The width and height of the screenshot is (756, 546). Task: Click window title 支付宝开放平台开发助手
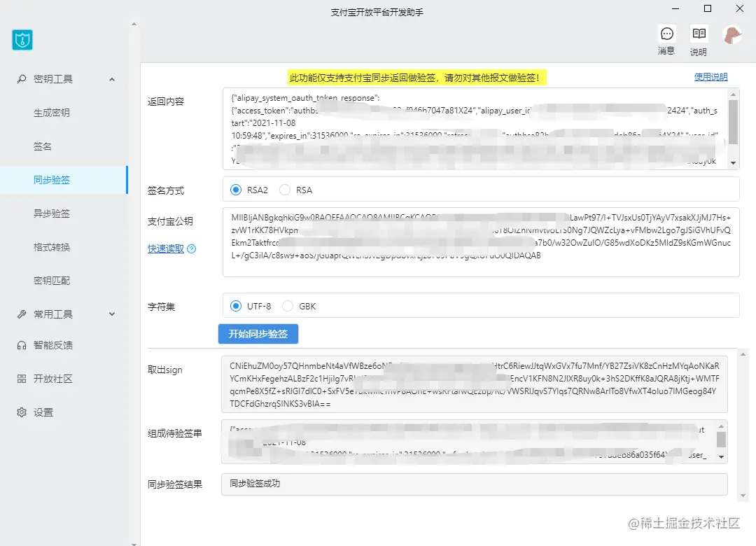coord(377,13)
